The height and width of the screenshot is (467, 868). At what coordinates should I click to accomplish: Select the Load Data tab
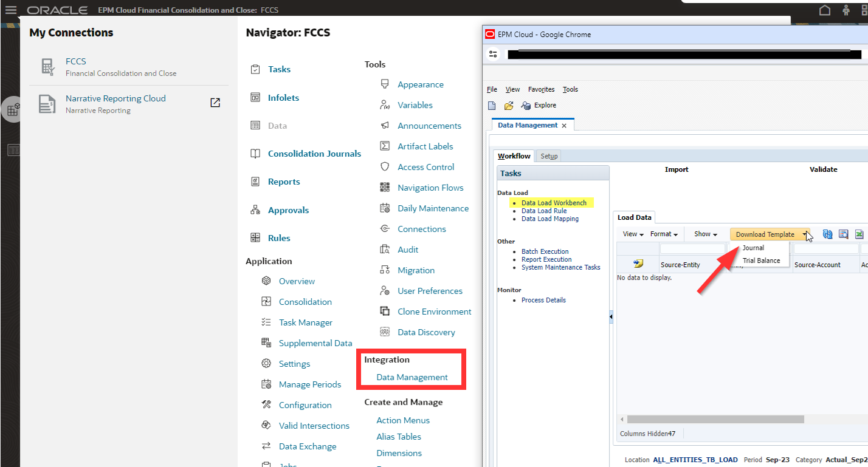pyautogui.click(x=634, y=217)
